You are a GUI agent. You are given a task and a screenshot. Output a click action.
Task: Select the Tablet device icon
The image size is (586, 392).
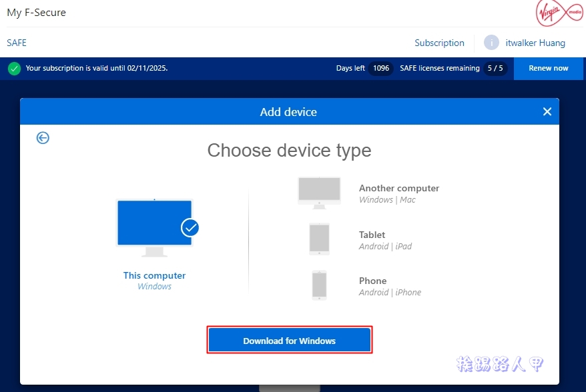(319, 239)
